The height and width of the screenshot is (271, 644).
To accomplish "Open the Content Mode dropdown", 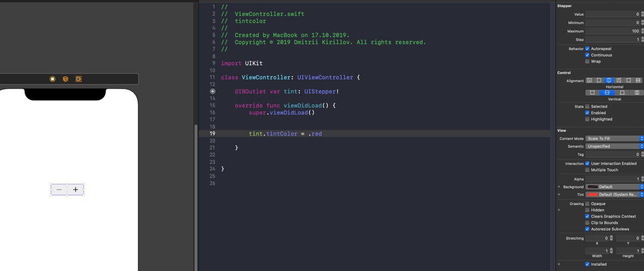I will click(614, 139).
